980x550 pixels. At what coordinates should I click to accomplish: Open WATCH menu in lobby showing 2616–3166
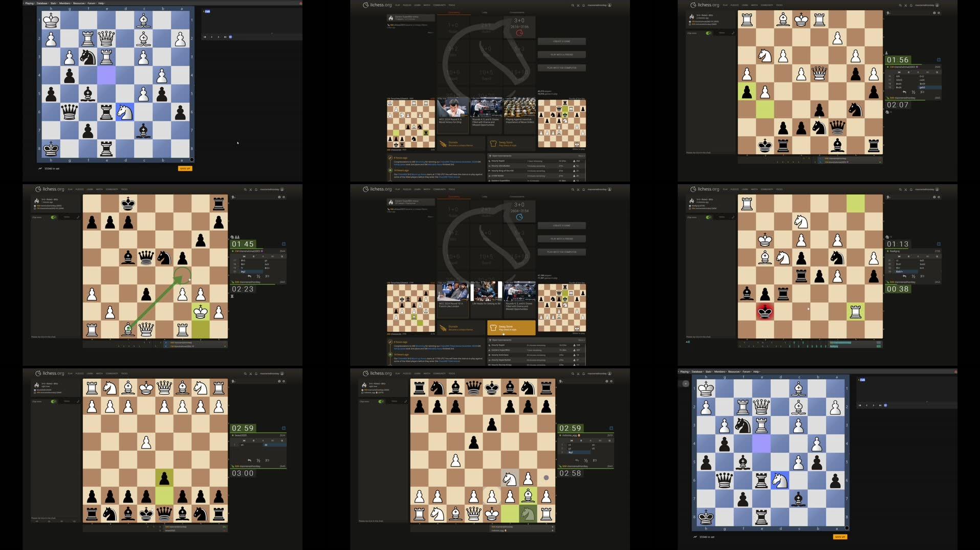[x=427, y=5]
